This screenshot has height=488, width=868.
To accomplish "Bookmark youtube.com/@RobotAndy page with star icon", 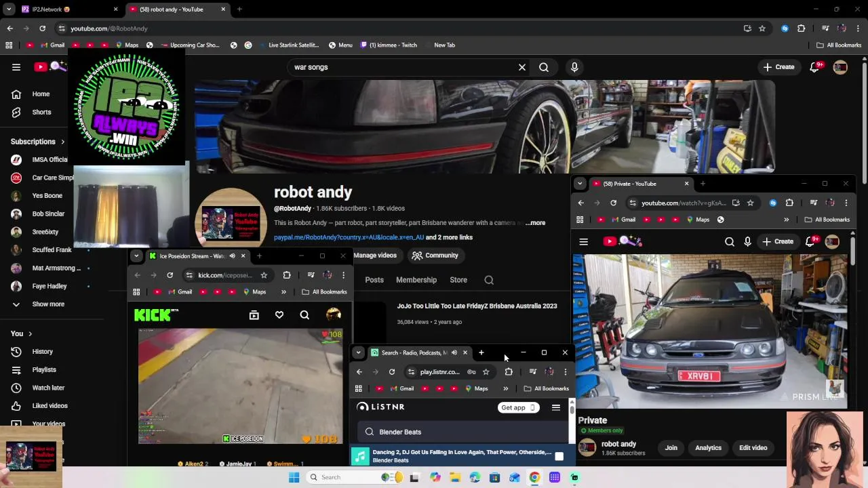I will coord(762,28).
